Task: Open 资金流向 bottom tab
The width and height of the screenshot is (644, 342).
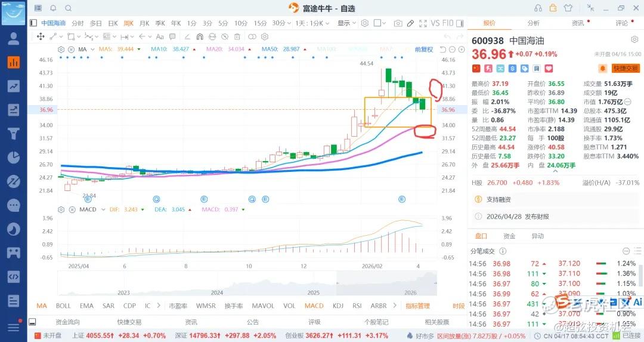Action: pyautogui.click(x=68, y=322)
